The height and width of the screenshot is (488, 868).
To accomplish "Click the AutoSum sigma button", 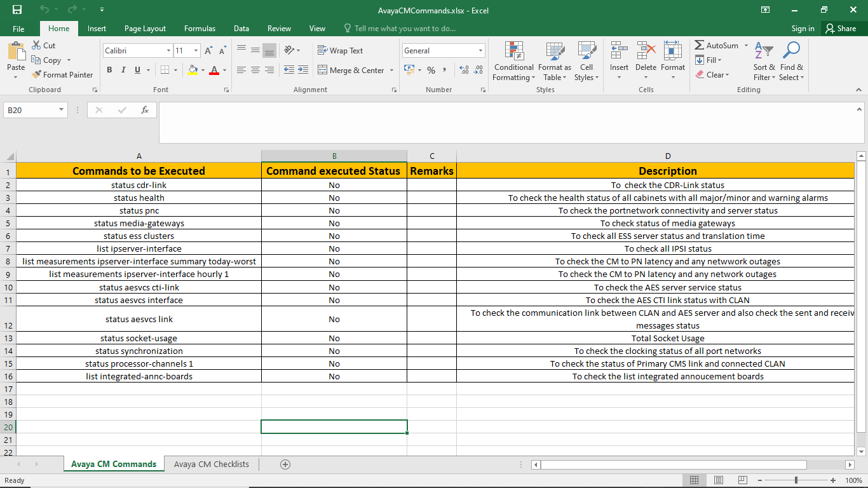I will tap(717, 46).
